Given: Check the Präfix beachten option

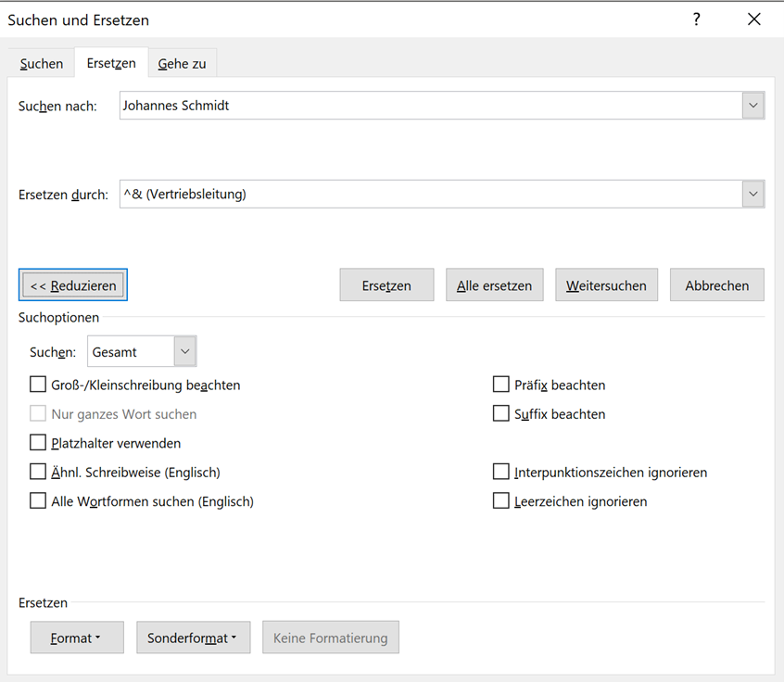Looking at the screenshot, I should 501,385.
